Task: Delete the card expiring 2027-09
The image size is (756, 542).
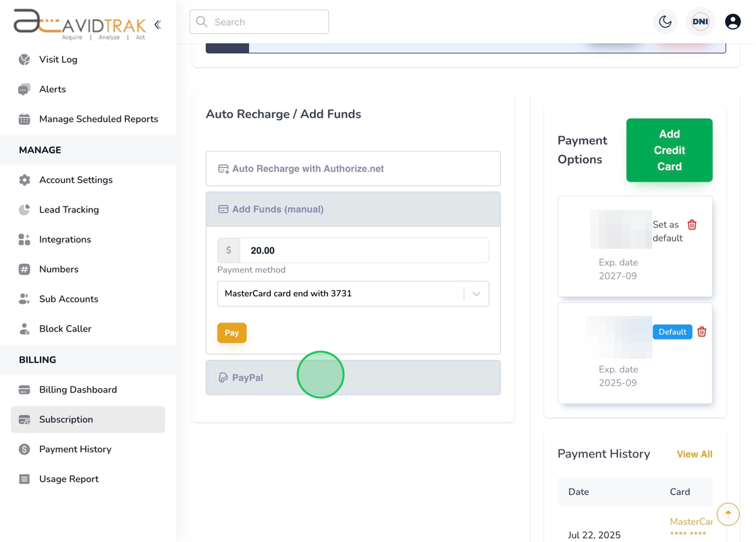Action: point(692,225)
